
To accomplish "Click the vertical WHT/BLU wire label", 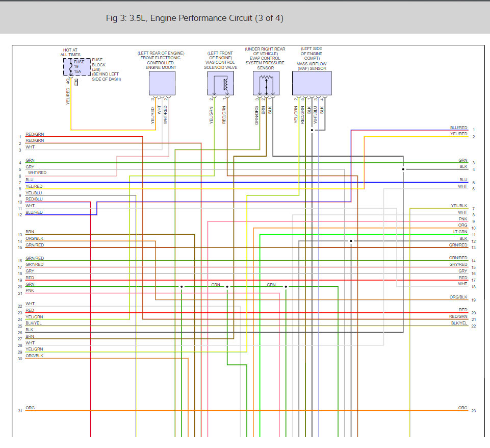I will [315, 114].
